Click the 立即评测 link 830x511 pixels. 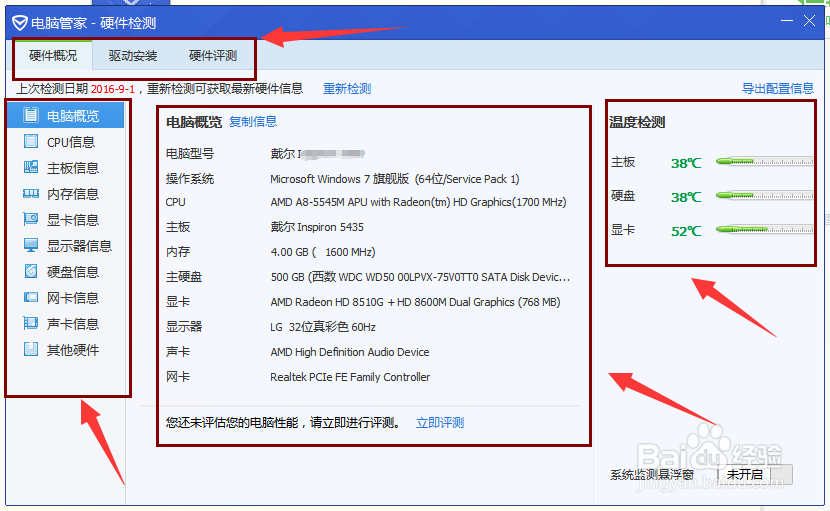coord(440,423)
